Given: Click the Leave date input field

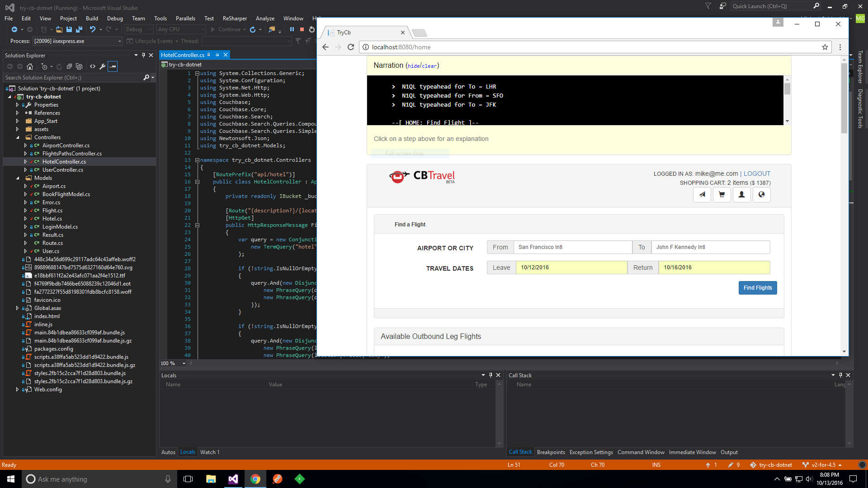Looking at the screenshot, I should point(571,267).
